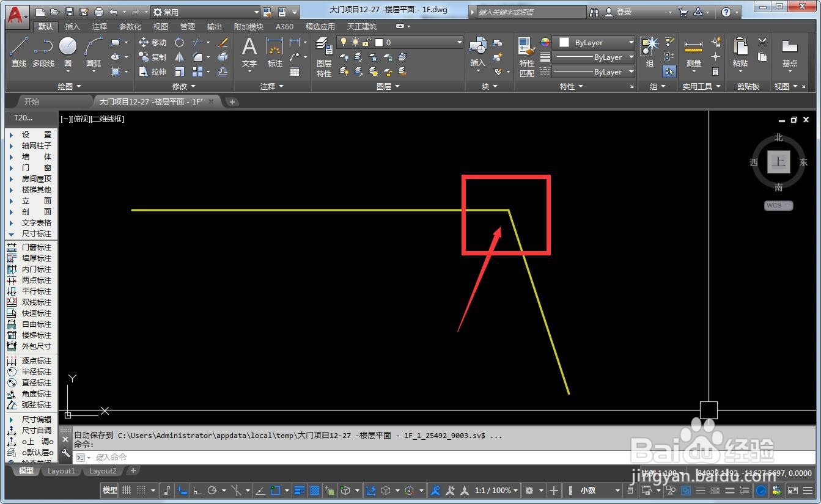The height and width of the screenshot is (504, 821).
Task: Expand the 图层 panel dropdown
Action: click(388, 87)
